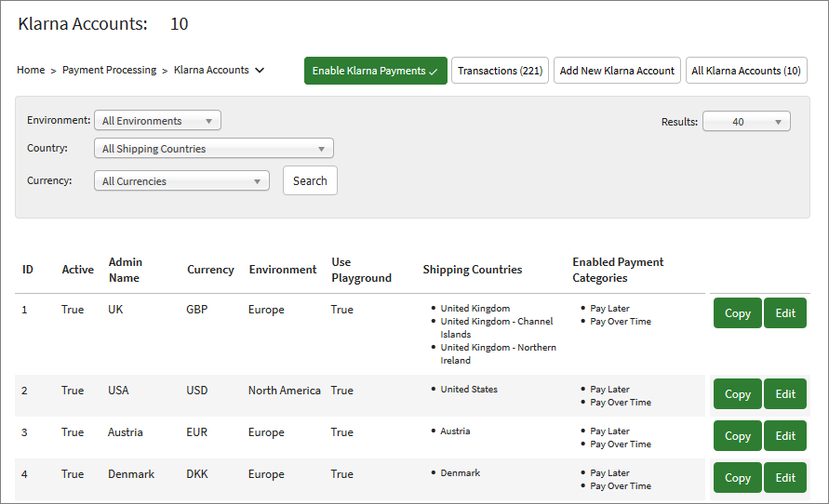This screenshot has height=504, width=829.
Task: Copy the USA account row
Action: point(737,393)
